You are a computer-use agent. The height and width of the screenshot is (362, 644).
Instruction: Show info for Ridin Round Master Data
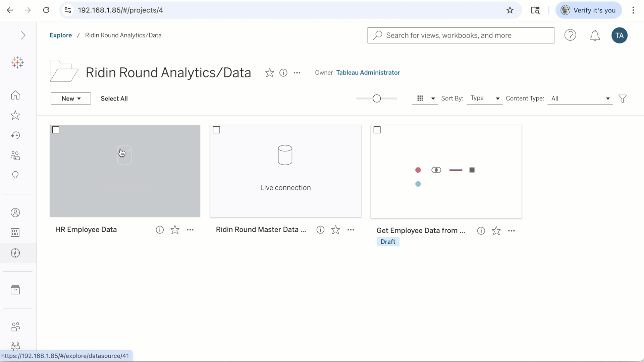[x=320, y=230]
